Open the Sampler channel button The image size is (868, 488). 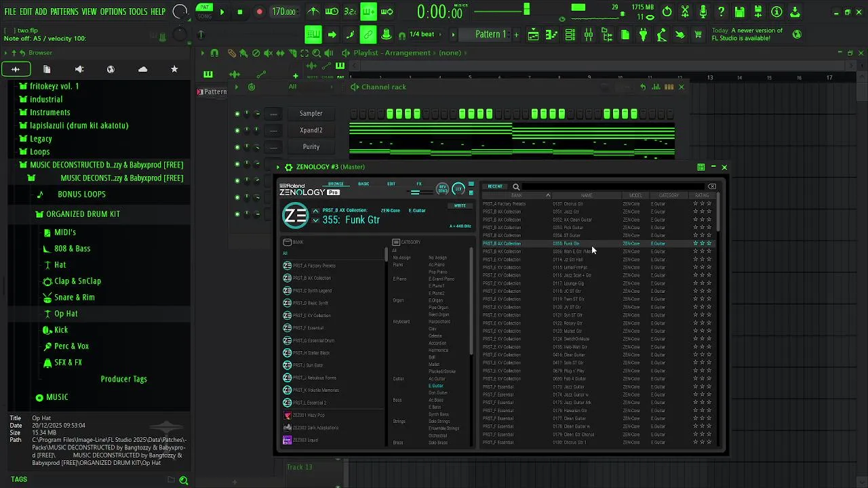pos(311,114)
